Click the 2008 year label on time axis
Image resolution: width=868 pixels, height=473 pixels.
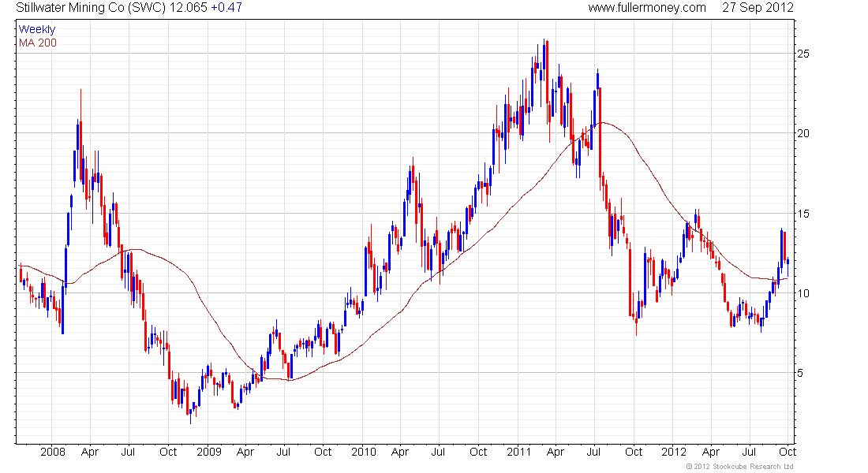coord(53,452)
